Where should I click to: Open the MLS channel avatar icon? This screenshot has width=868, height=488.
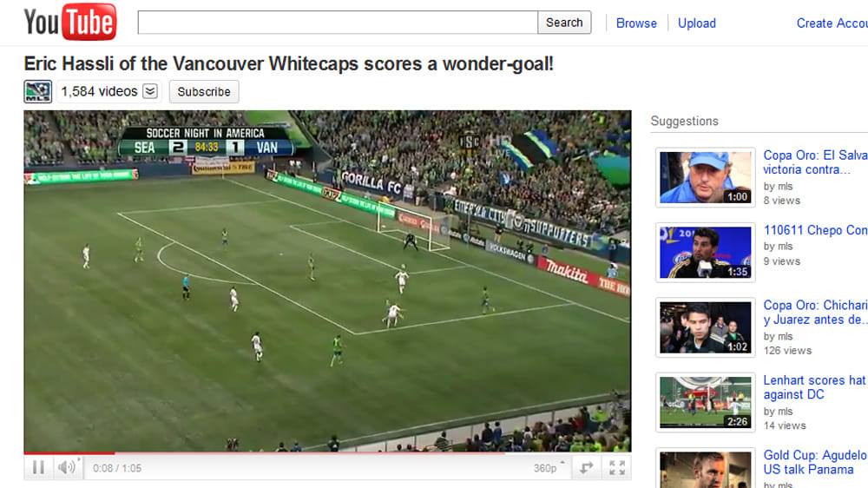pos(37,91)
